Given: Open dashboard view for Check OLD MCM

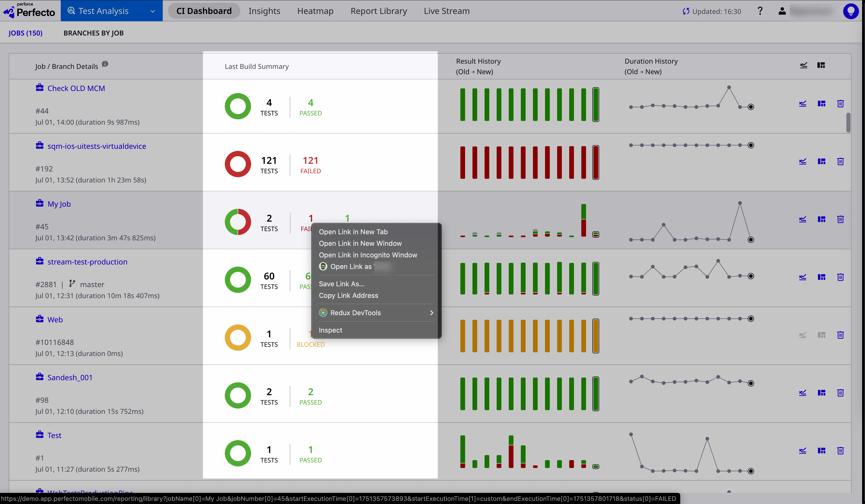Looking at the screenshot, I should [821, 104].
